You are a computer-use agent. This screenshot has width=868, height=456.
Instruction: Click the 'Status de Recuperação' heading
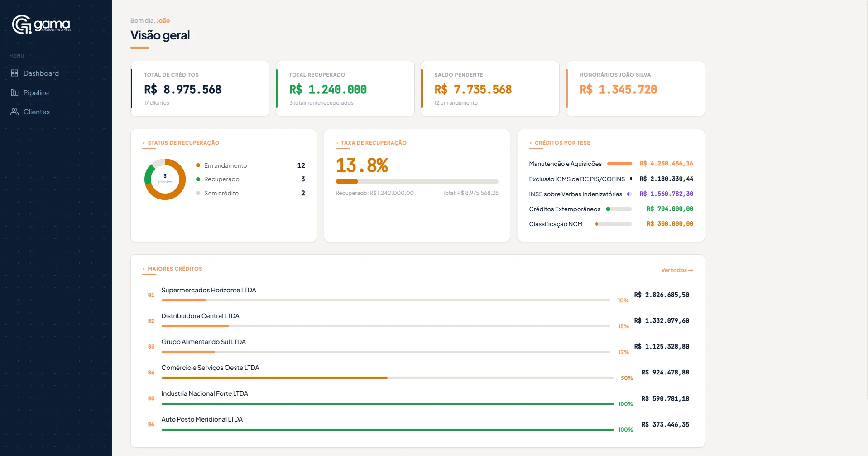[x=183, y=143]
